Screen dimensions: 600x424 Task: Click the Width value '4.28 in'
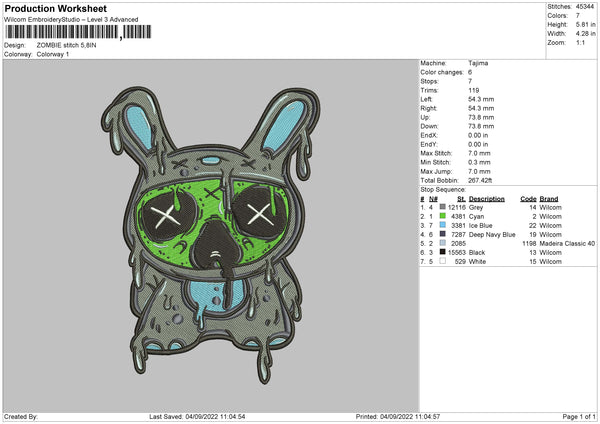585,34
